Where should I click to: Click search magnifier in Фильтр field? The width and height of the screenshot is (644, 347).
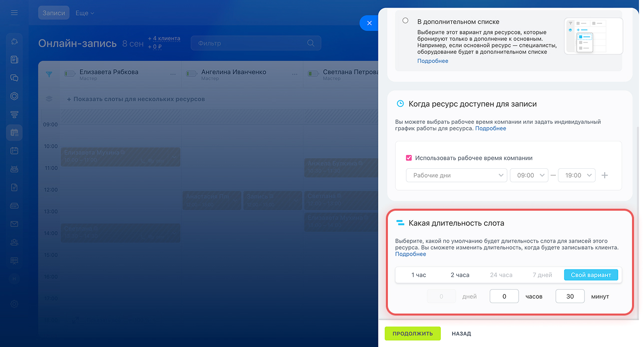(311, 43)
